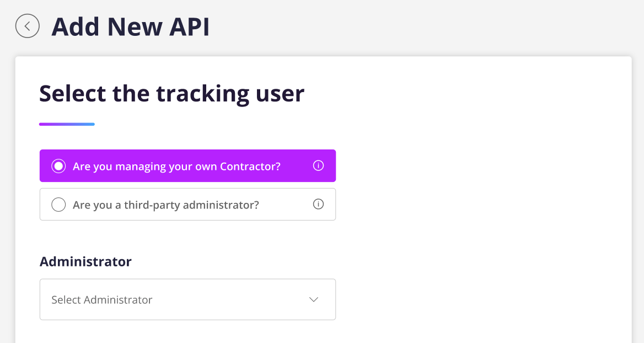
Task: Click info icon beside own Contractor option
Action: click(318, 165)
